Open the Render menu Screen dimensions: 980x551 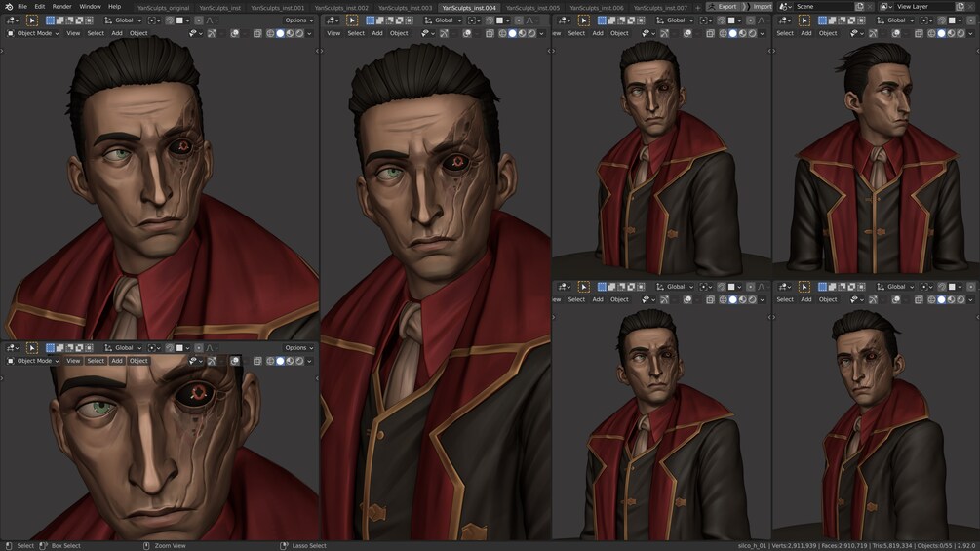(x=61, y=6)
